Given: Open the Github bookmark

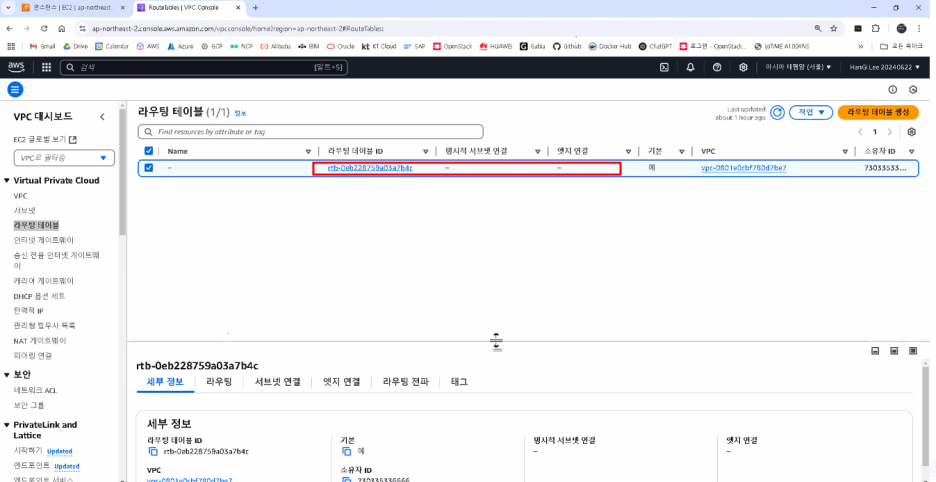Looking at the screenshot, I should [x=566, y=46].
